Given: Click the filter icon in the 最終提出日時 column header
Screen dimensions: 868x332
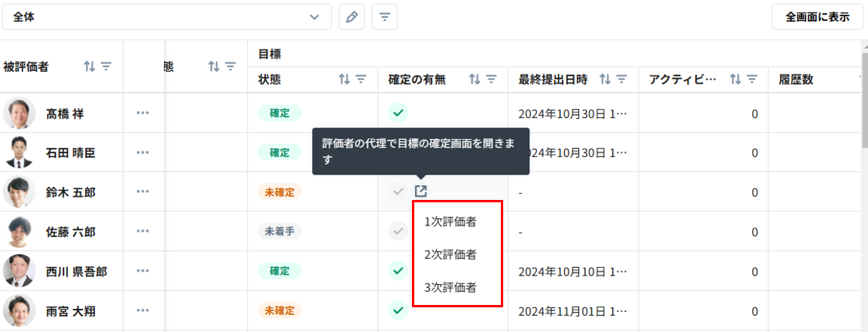Looking at the screenshot, I should coord(621,80).
